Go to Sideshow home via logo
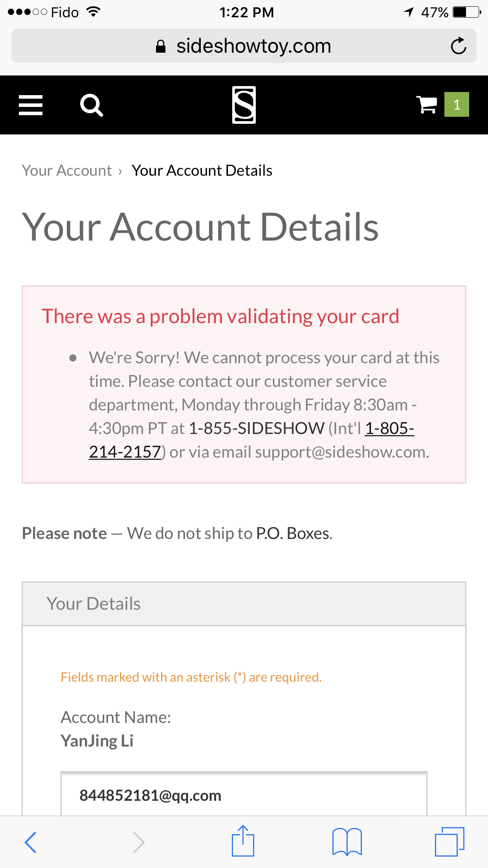The image size is (488, 868). pyautogui.click(x=244, y=105)
